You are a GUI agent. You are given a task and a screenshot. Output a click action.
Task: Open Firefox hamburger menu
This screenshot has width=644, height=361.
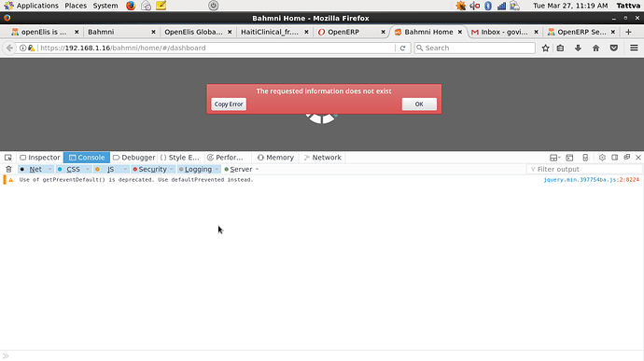[x=634, y=49]
